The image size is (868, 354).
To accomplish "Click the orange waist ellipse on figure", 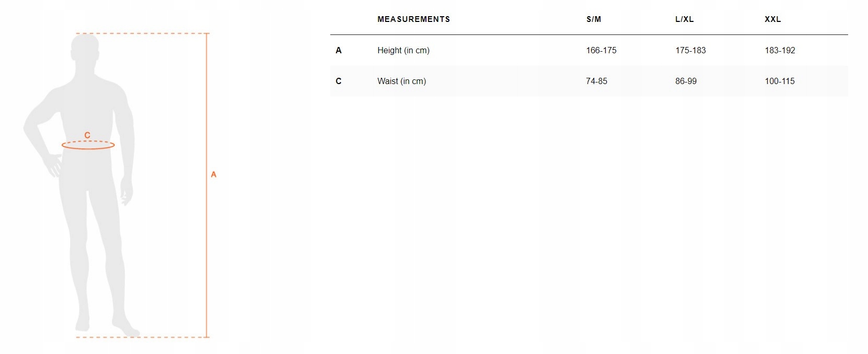I will point(88,145).
